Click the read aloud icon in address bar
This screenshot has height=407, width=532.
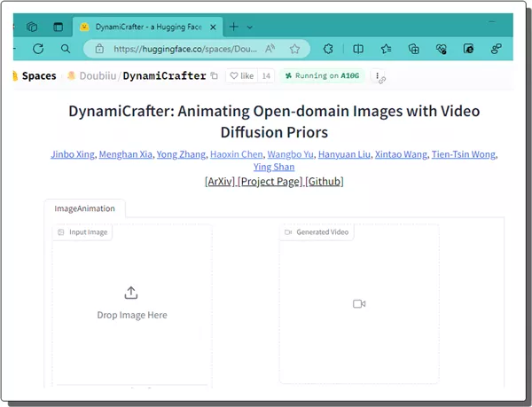pos(270,49)
